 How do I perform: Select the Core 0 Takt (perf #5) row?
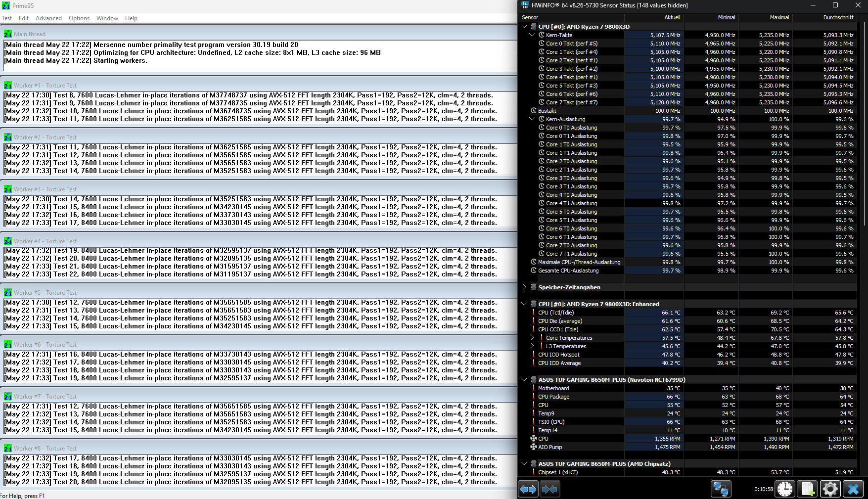click(688, 44)
